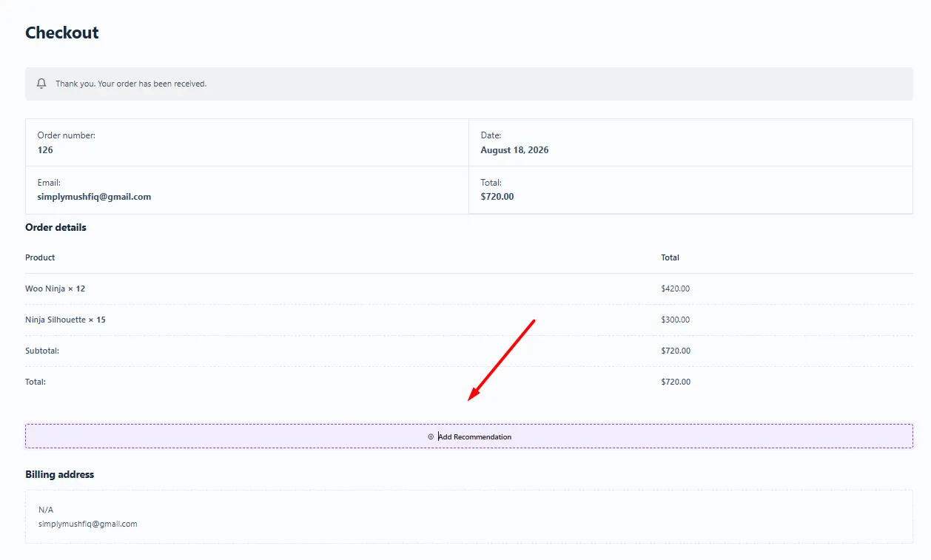Viewport: 931px width, 560px height.
Task: Click the order number value 126
Action: pyautogui.click(x=45, y=150)
